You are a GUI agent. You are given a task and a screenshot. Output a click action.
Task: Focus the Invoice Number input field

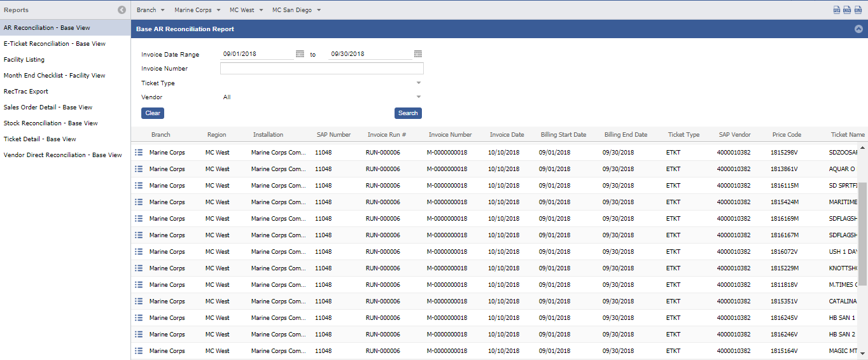pyautogui.click(x=321, y=69)
